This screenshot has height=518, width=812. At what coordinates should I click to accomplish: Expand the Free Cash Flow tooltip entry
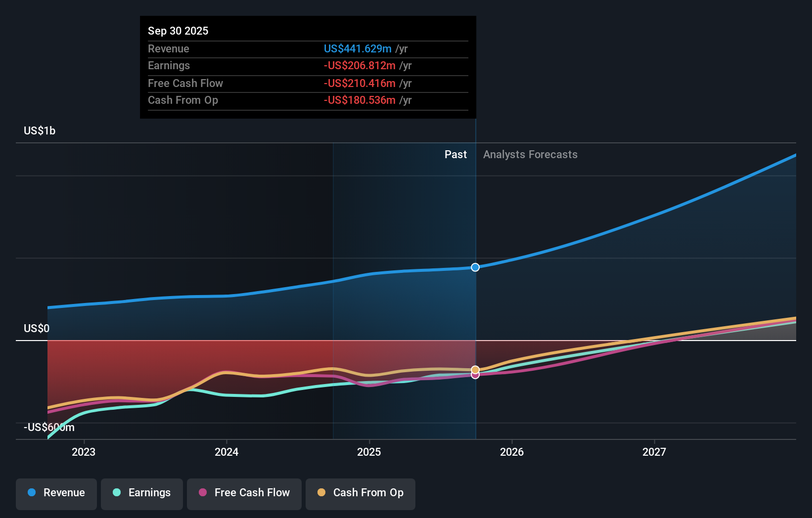185,83
